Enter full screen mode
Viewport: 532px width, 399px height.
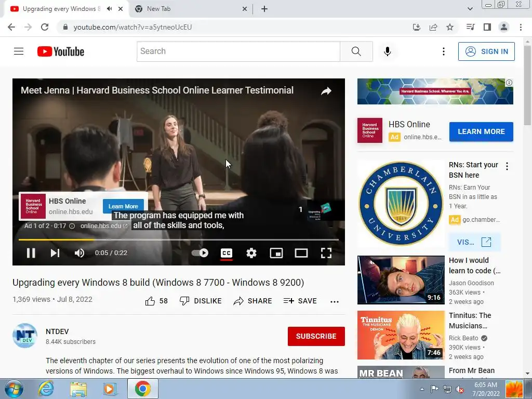coord(326,253)
